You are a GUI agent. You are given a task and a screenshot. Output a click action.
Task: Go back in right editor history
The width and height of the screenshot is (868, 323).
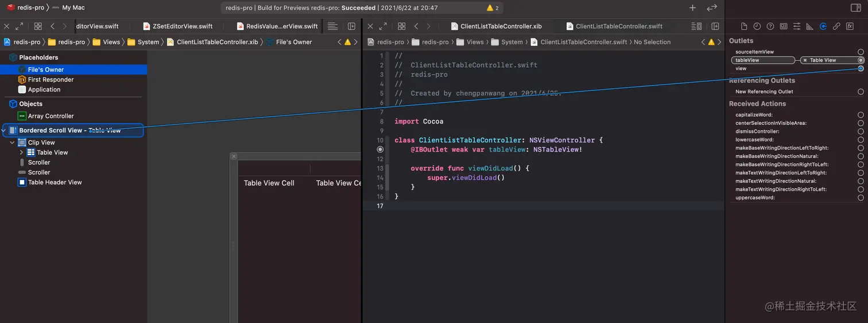[416, 26]
